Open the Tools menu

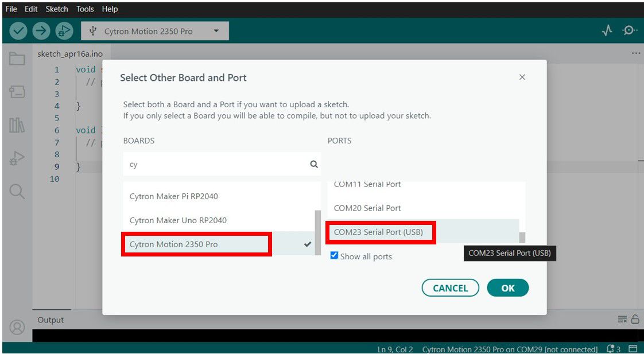85,9
